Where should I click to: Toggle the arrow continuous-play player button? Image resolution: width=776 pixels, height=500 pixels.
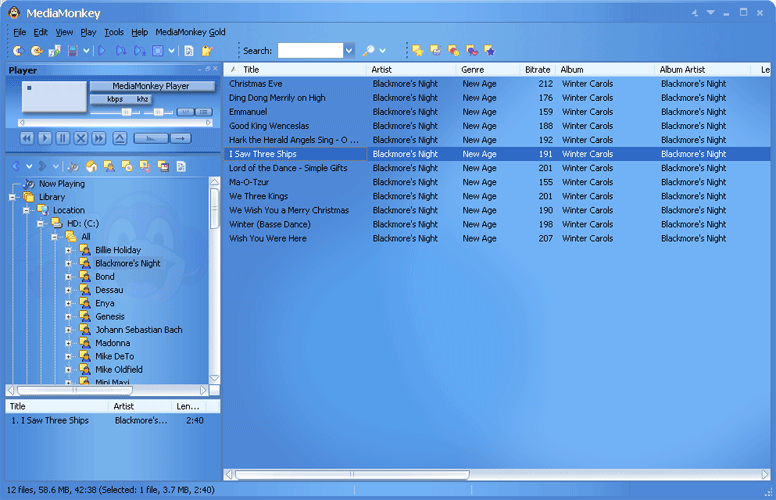(180, 138)
